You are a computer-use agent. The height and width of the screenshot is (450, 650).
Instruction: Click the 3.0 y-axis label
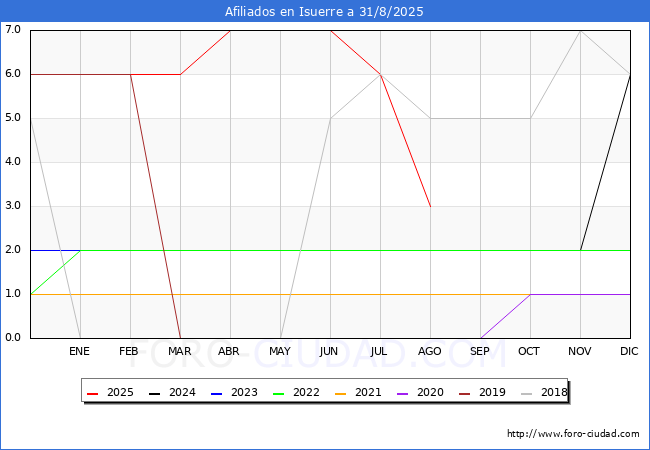pyautogui.click(x=13, y=206)
